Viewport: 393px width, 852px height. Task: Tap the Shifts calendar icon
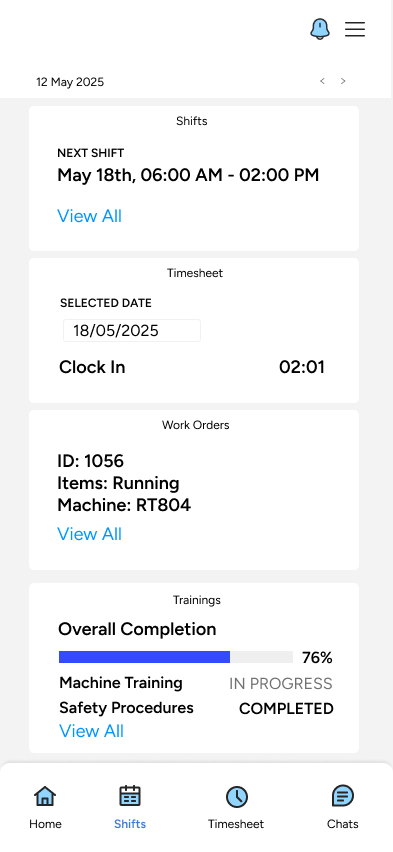(x=130, y=797)
